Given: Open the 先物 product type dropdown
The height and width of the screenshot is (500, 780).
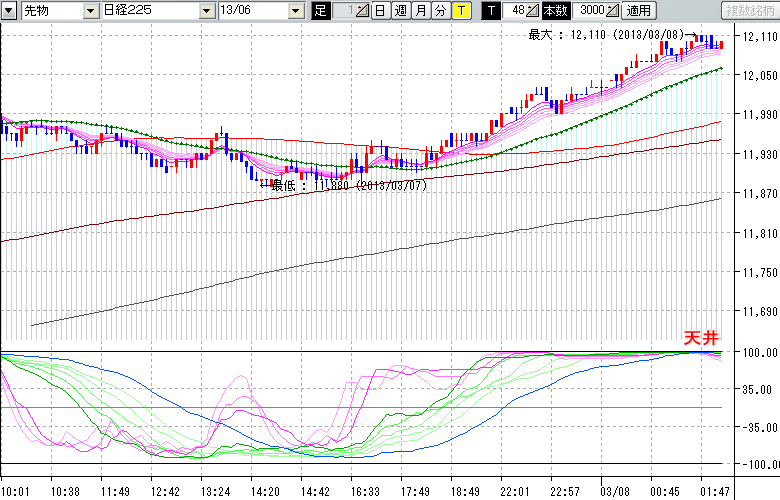Looking at the screenshot, I should pyautogui.click(x=92, y=11).
